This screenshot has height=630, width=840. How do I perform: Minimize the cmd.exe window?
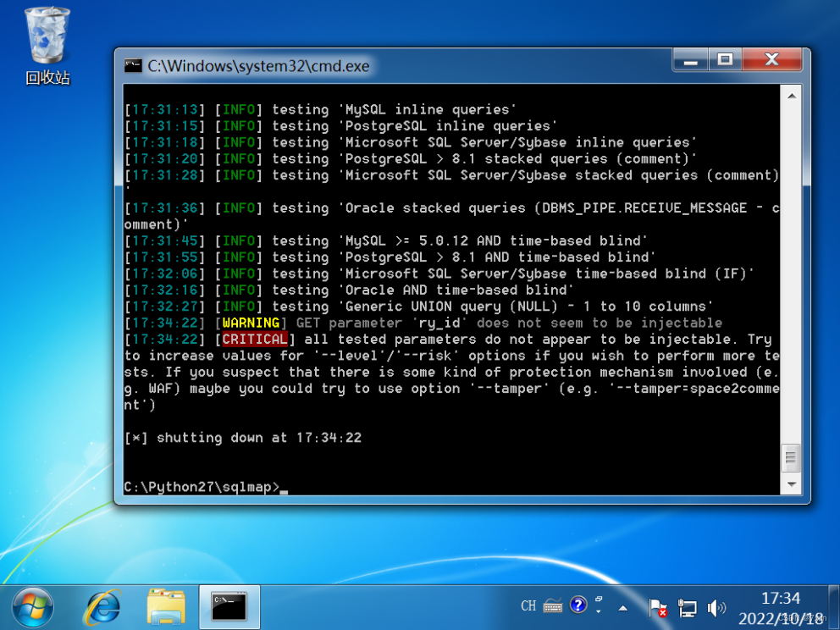tap(690, 59)
